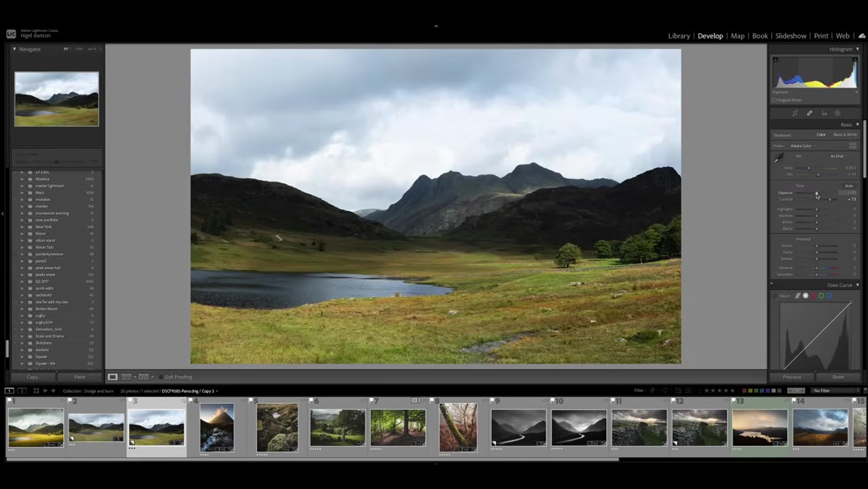Activate the Red Eye correction tool
Image resolution: width=868 pixels, height=489 pixels.
click(x=824, y=113)
